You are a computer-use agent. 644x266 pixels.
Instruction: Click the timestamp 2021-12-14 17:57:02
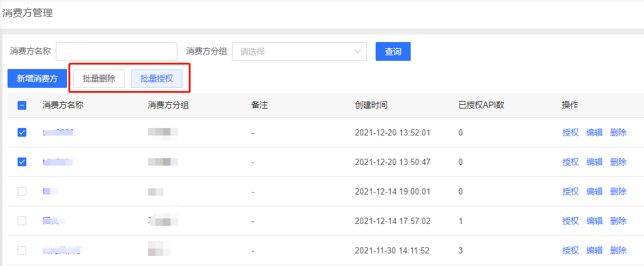(x=393, y=221)
